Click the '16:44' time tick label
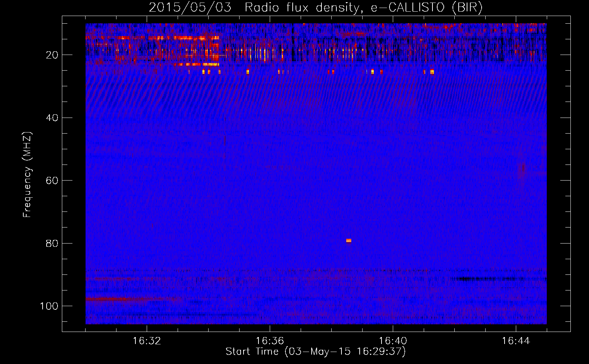Viewport: 589px width, 364px height. click(x=516, y=341)
